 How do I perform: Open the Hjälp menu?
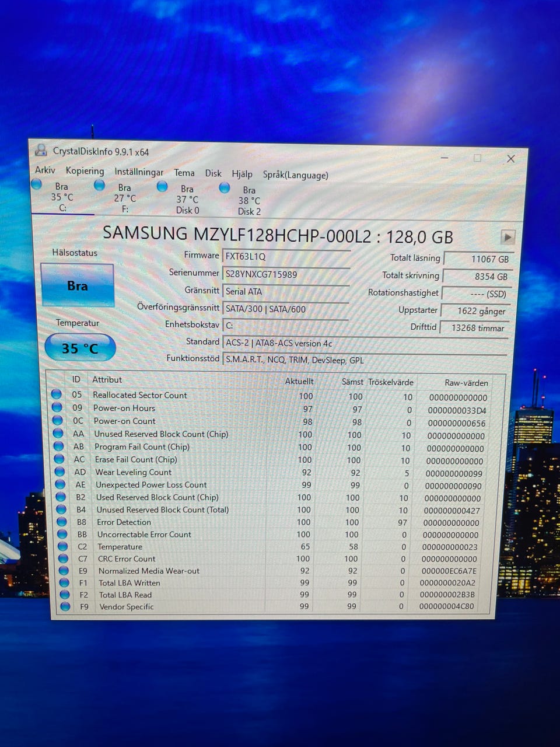242,174
